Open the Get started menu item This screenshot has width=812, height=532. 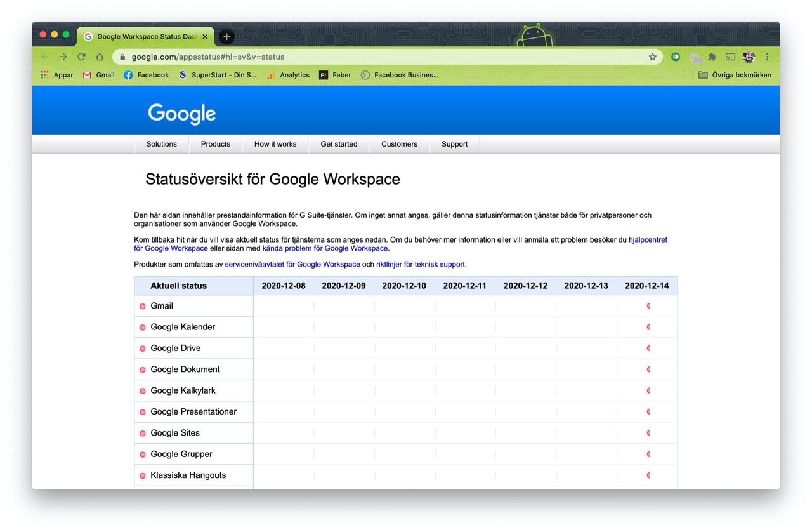coord(339,144)
